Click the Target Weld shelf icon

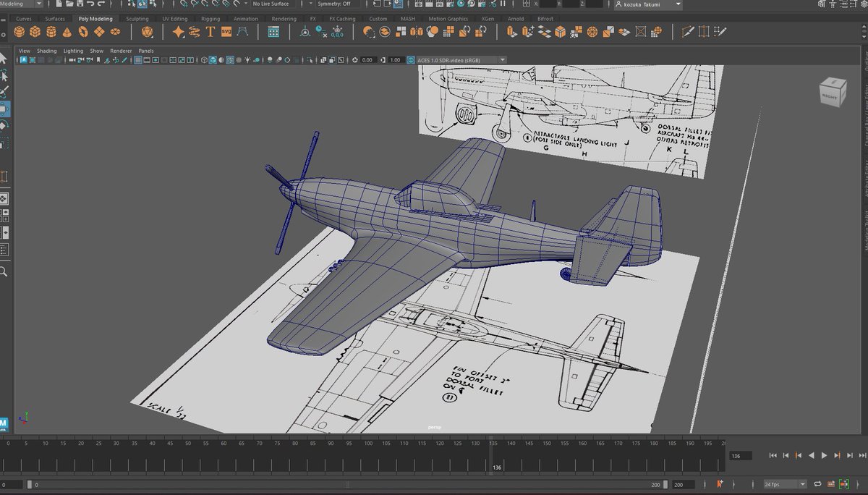pos(703,32)
